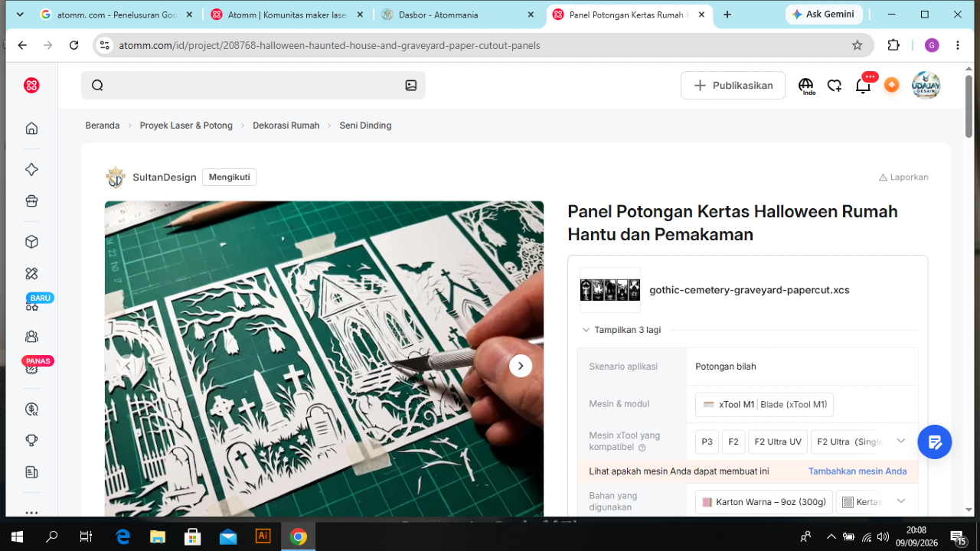Click the Atomm logo icon
980x551 pixels.
31,85
